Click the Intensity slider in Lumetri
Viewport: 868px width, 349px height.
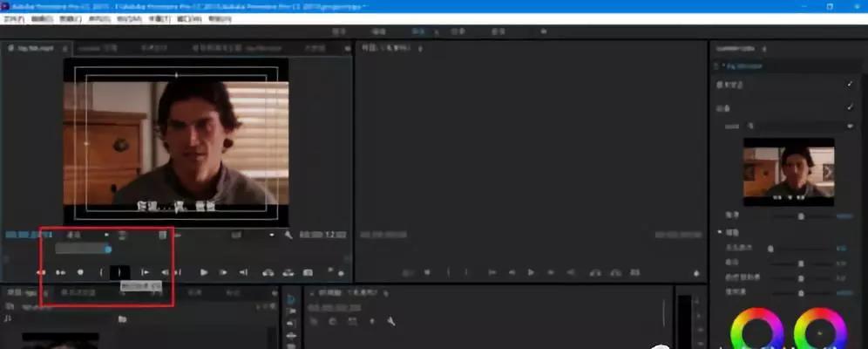point(801,216)
